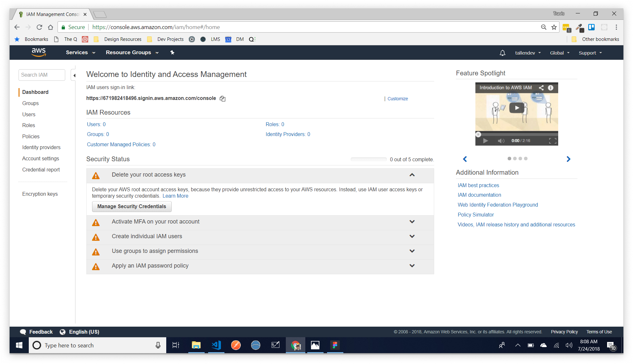
Task: Open Users in the IAM sidebar
Action: (29, 114)
